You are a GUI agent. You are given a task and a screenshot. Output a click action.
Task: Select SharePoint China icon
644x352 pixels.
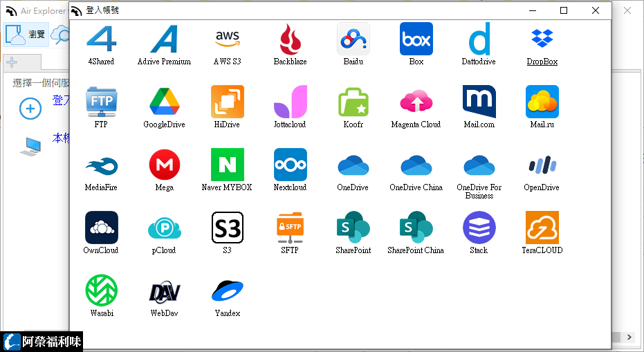pyautogui.click(x=416, y=228)
